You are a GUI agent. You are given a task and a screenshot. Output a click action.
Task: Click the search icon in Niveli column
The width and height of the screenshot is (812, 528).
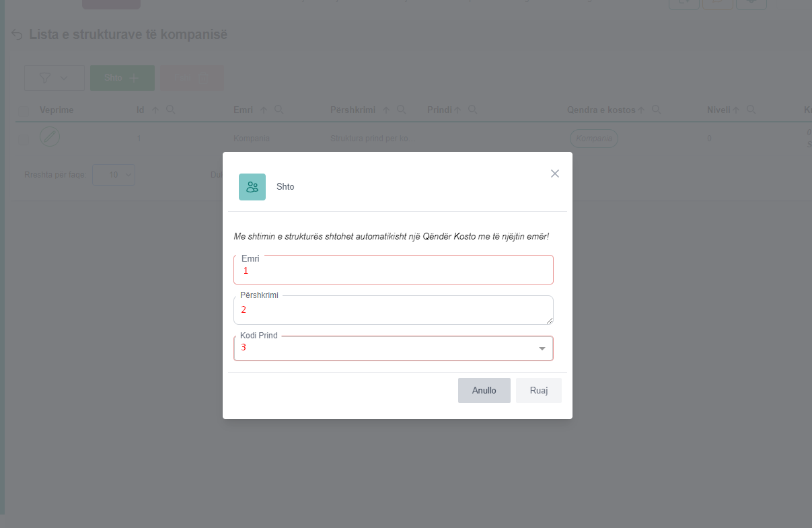[x=751, y=110]
